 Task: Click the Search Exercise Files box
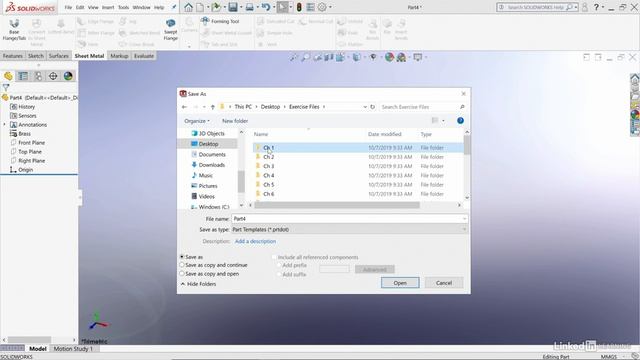(x=422, y=107)
